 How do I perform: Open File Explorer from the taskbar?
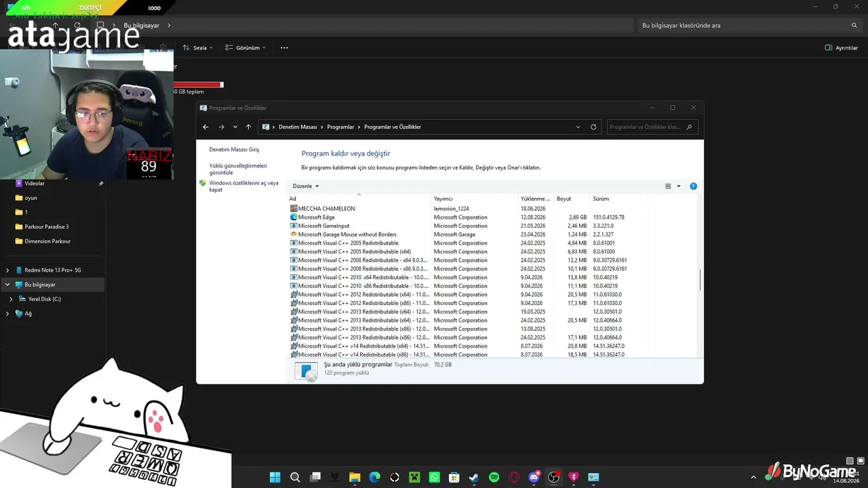[x=355, y=477]
